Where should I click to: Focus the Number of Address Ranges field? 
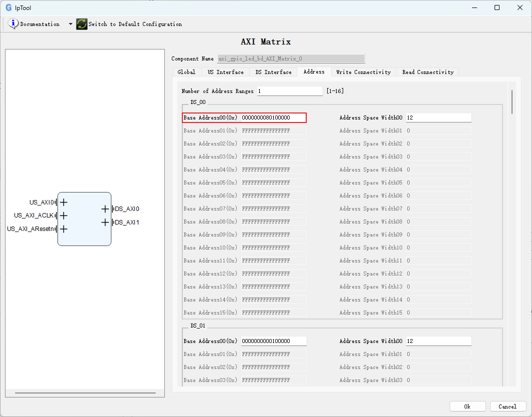coord(290,91)
